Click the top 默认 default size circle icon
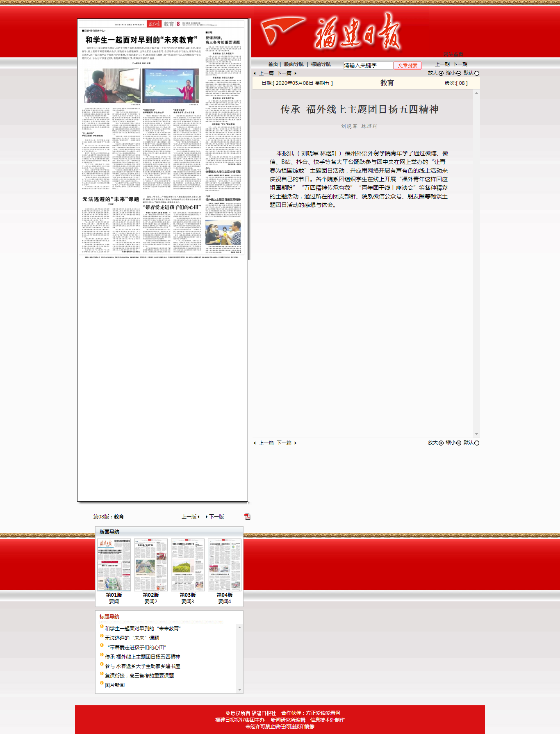The image size is (560, 734). [x=476, y=73]
